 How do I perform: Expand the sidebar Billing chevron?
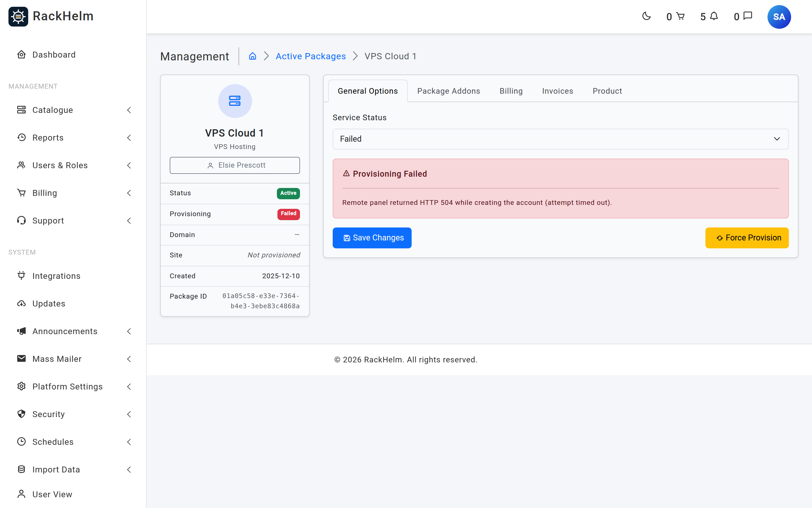[129, 193]
